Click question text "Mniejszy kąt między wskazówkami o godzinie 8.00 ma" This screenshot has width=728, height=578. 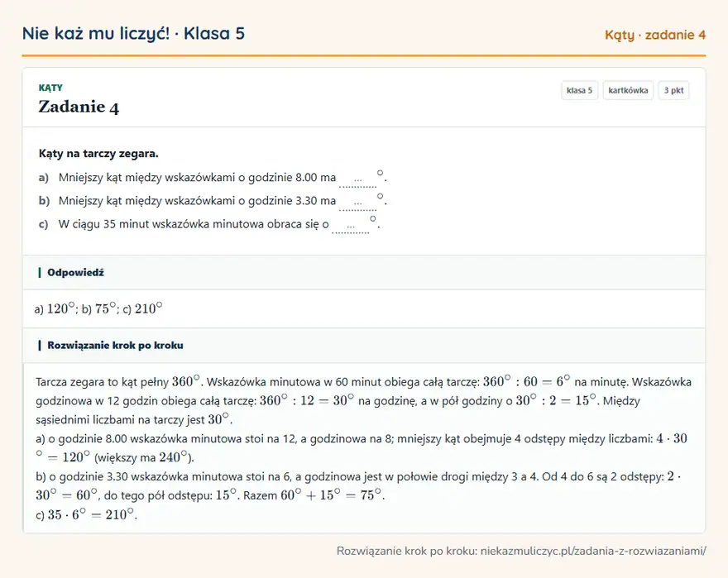coord(197,177)
